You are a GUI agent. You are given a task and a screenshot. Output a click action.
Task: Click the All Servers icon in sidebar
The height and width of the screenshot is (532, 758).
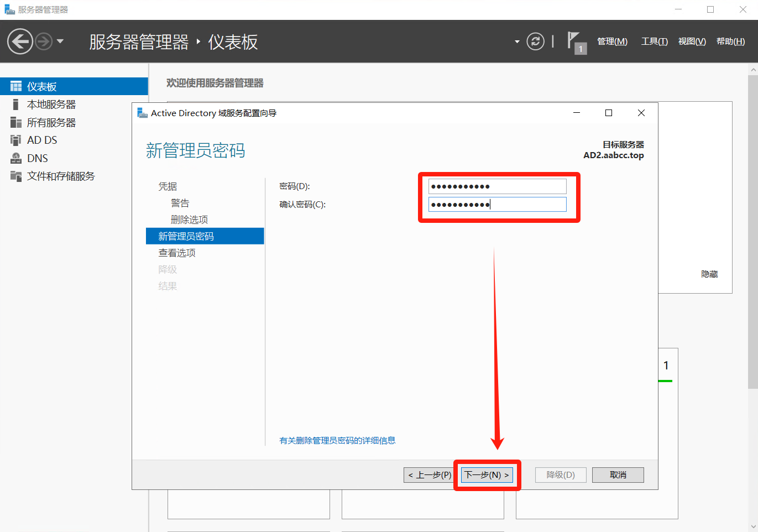(x=16, y=123)
